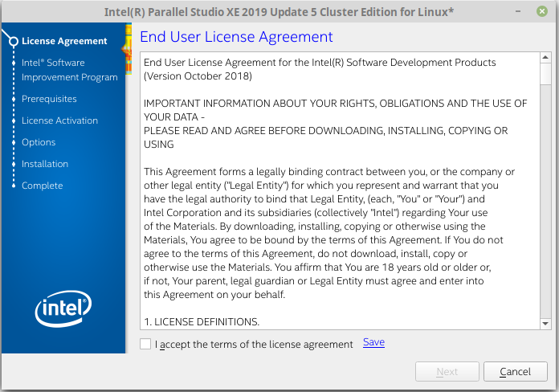
Task: Click the scrollbar up arrow
Action: (545, 59)
